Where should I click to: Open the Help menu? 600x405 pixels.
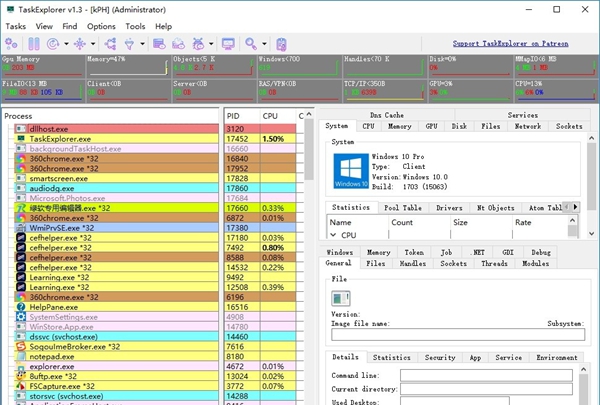click(x=163, y=26)
